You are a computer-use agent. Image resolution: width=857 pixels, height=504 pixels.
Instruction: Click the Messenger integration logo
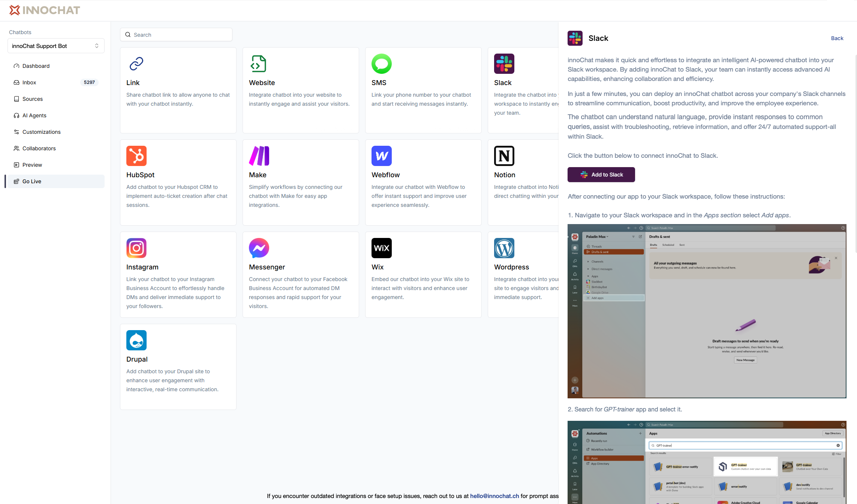point(259,248)
